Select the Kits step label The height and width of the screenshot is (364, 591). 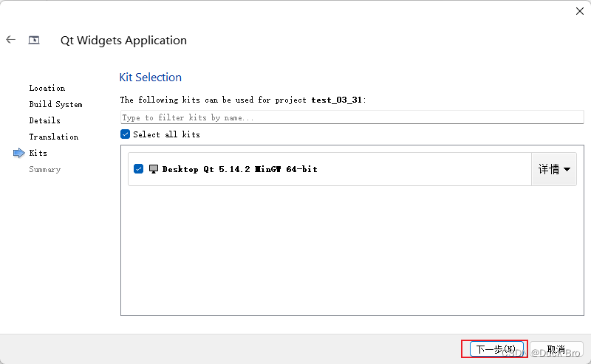coord(38,153)
